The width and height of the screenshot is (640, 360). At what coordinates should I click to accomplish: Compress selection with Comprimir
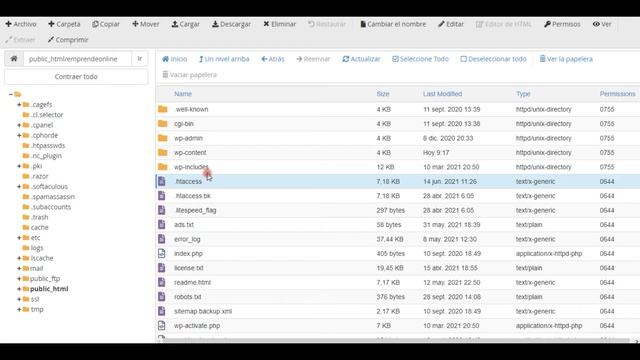pos(68,40)
